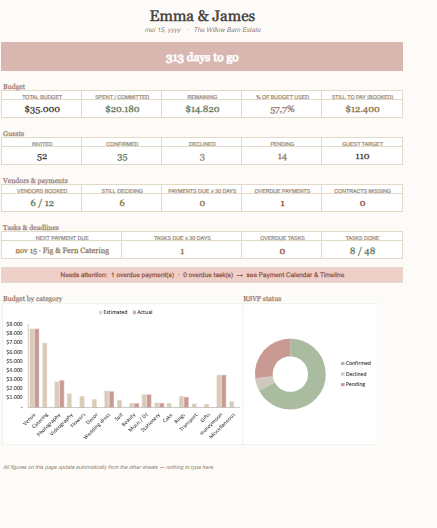The height and width of the screenshot is (528, 437).
Task: Click the "Actual" legend entry in bar chart
Action: pos(143,312)
